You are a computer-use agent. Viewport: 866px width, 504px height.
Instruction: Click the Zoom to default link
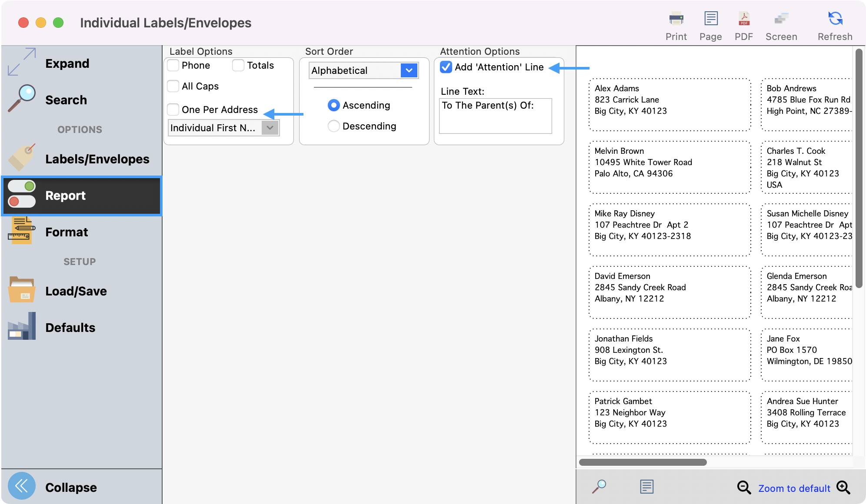tap(794, 488)
